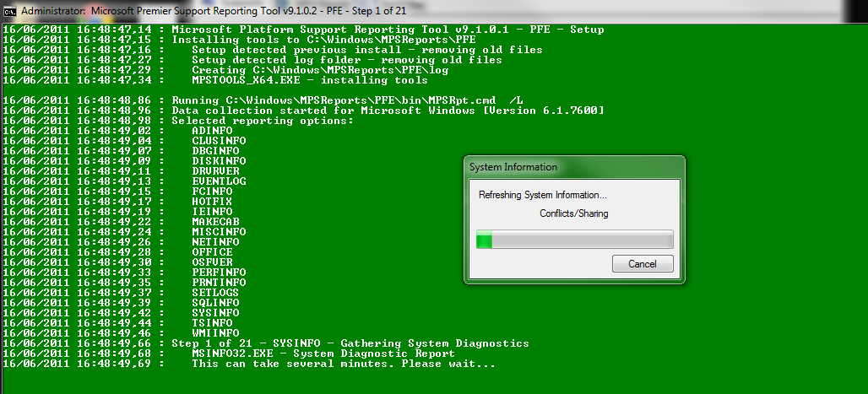Click the 'Selected reporting options:' line
Image resolution: width=868 pixels, height=394 pixels.
point(177,121)
